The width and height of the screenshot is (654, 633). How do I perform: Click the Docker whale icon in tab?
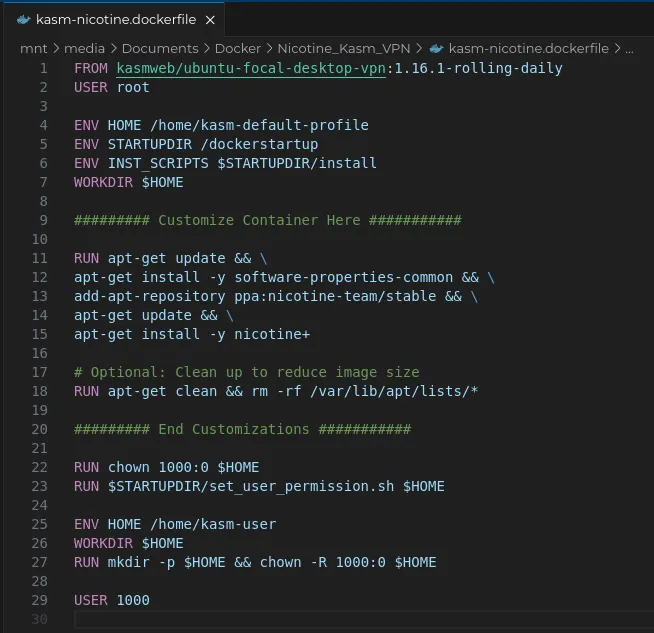coord(23,19)
